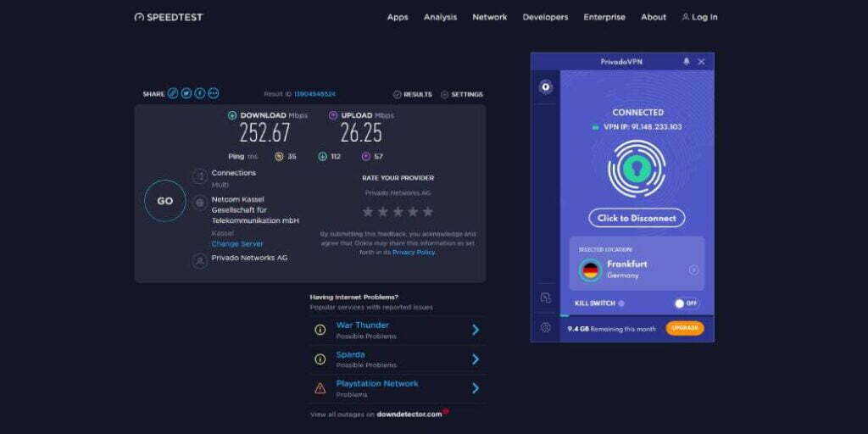Open the Apps menu

pos(398,17)
